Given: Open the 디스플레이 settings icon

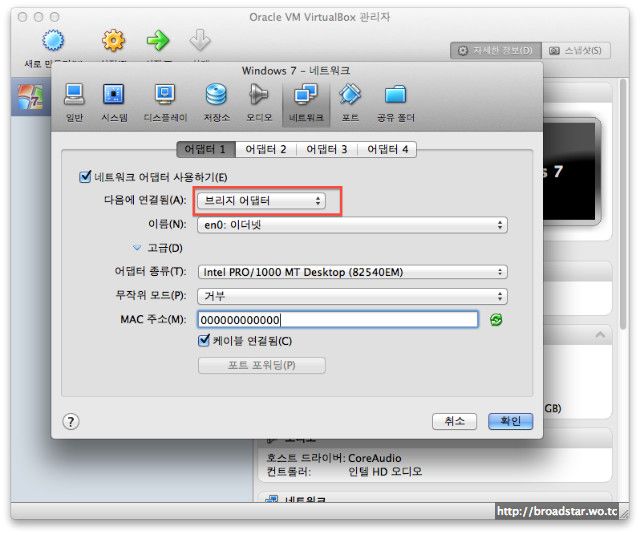Looking at the screenshot, I should pyautogui.click(x=165, y=102).
